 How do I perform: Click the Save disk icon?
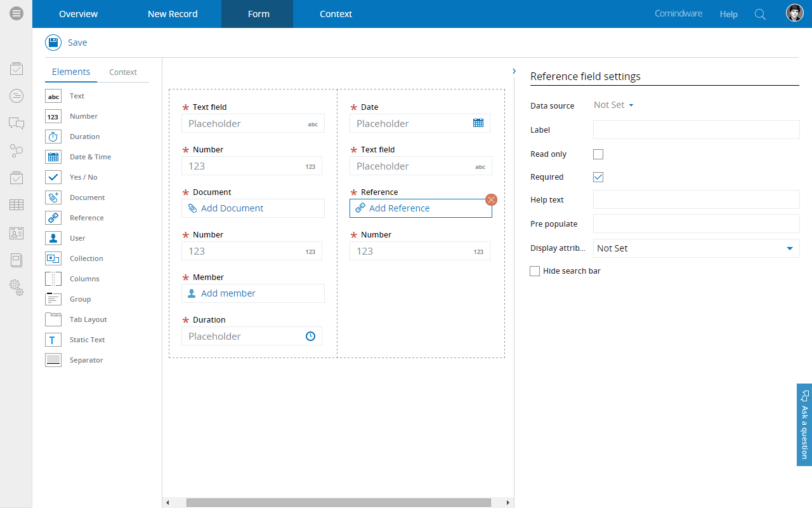tap(53, 43)
